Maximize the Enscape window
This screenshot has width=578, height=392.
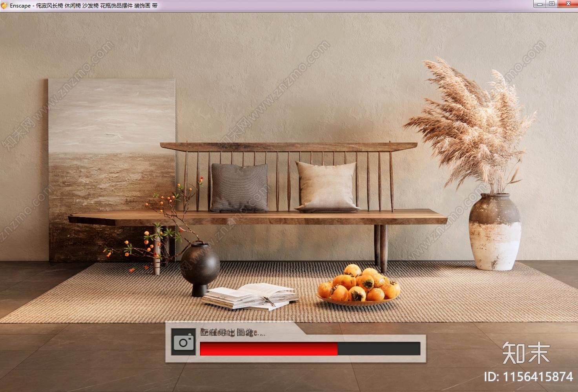click(551, 4)
